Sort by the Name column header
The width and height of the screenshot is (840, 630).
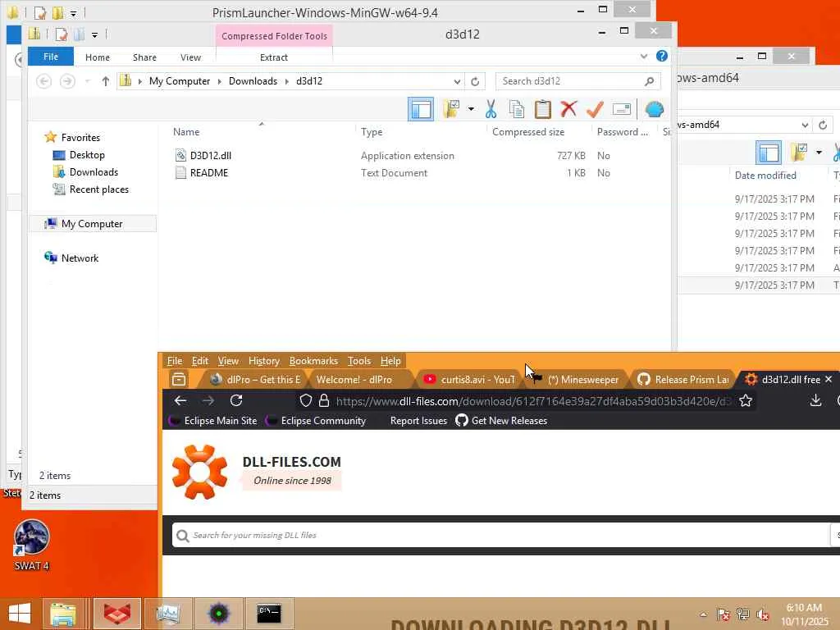[186, 132]
